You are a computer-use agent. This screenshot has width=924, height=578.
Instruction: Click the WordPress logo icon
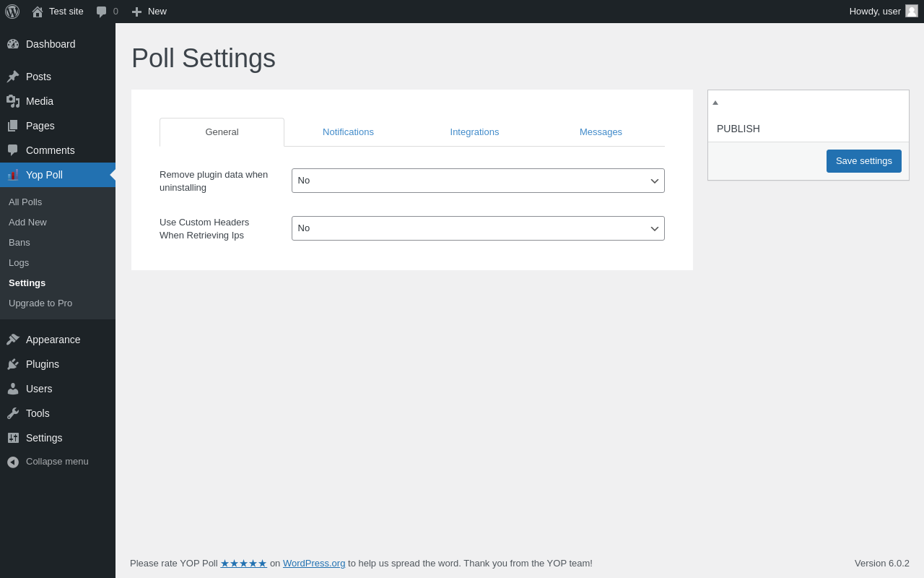coord(12,12)
